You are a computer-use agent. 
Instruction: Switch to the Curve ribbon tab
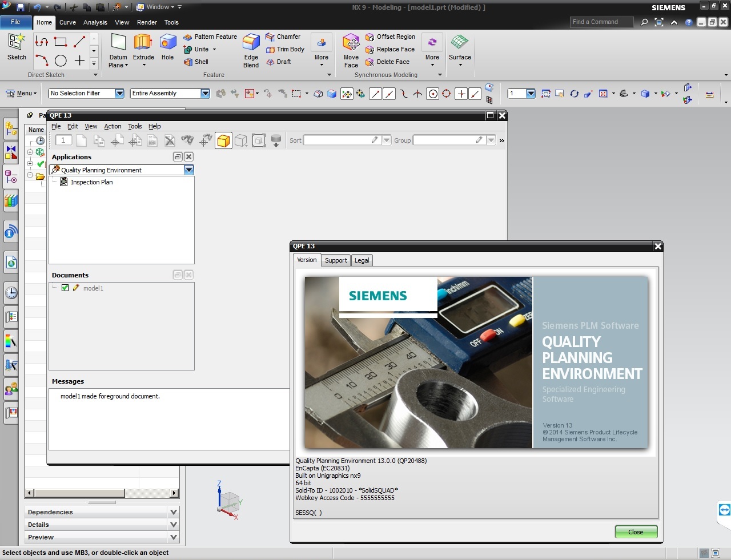tap(67, 22)
